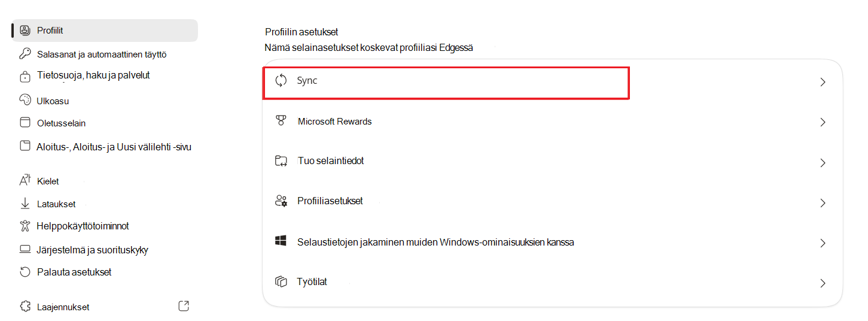The width and height of the screenshot is (868, 321).
Task: Open Tuo selaintiedot row
Action: tap(553, 162)
